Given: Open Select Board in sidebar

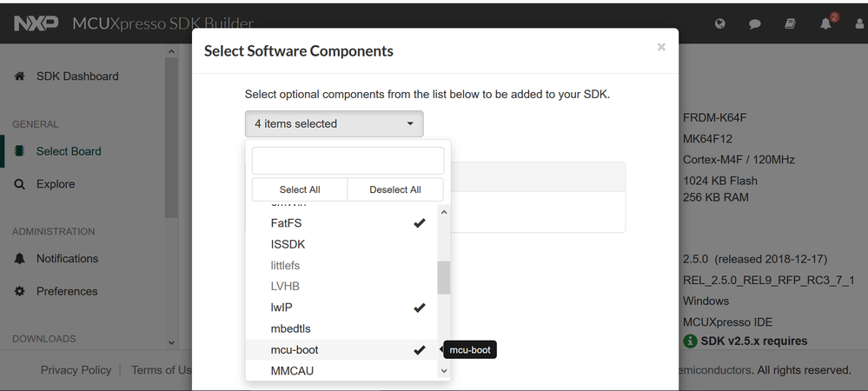Looking at the screenshot, I should (69, 151).
